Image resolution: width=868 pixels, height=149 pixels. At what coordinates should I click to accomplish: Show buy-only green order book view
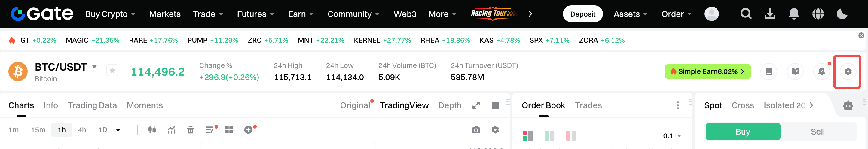click(549, 136)
